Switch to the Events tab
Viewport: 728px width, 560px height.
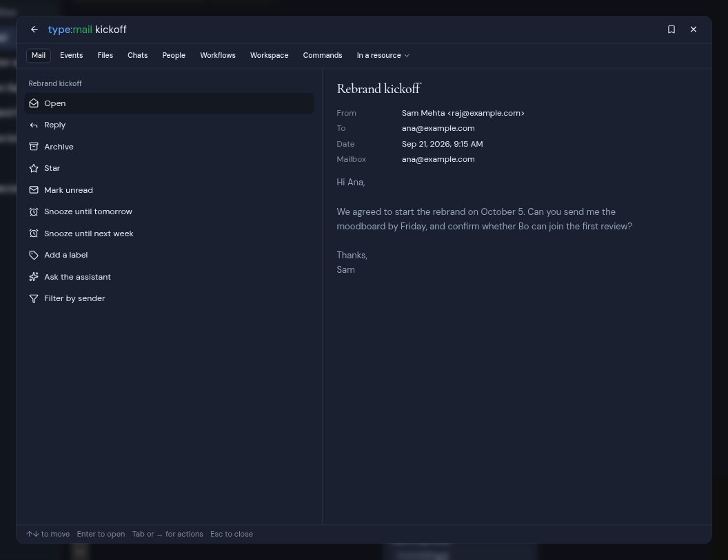coord(72,55)
